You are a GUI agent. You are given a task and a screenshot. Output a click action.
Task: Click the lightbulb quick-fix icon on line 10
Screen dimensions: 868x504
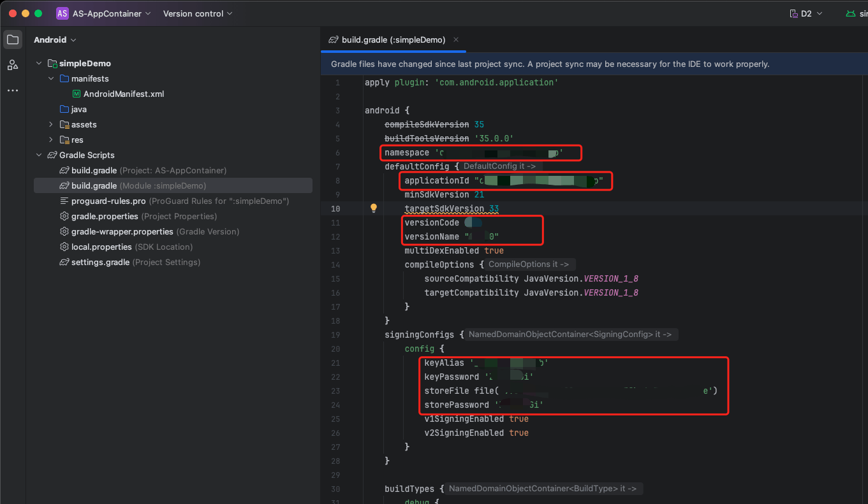[x=374, y=208]
